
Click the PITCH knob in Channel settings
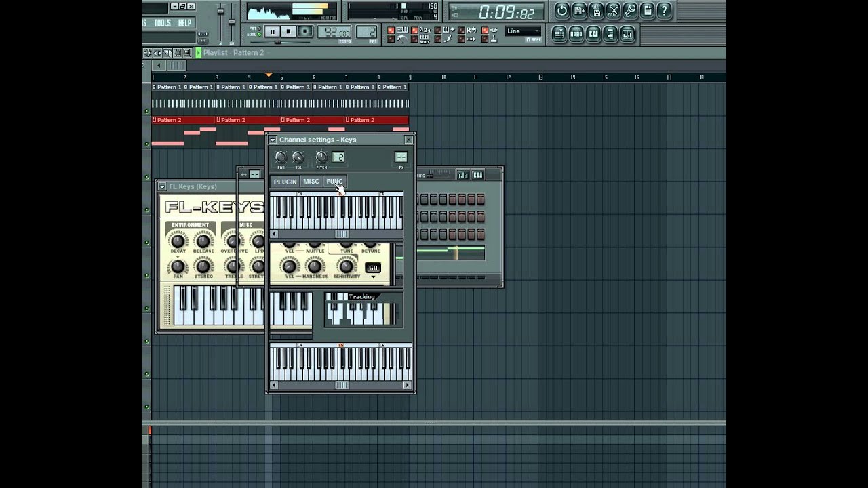(321, 157)
